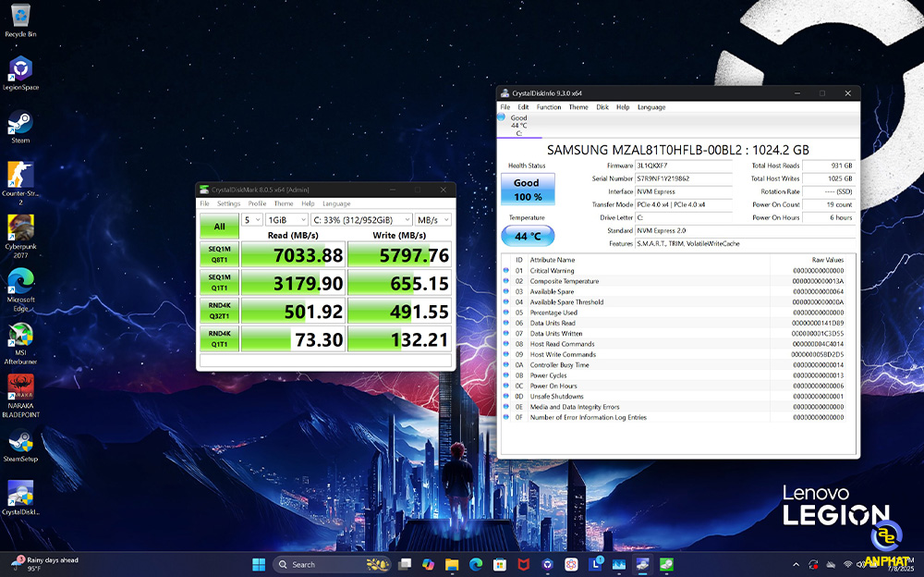The height and width of the screenshot is (577, 924).
Task: Show hidden system tray icons
Action: [796, 565]
